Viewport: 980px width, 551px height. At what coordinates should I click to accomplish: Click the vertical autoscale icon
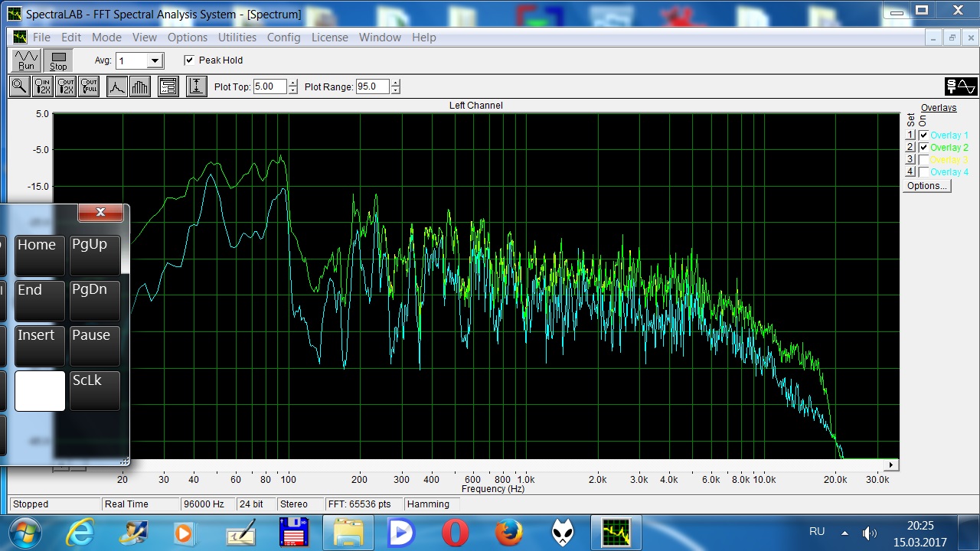[196, 86]
